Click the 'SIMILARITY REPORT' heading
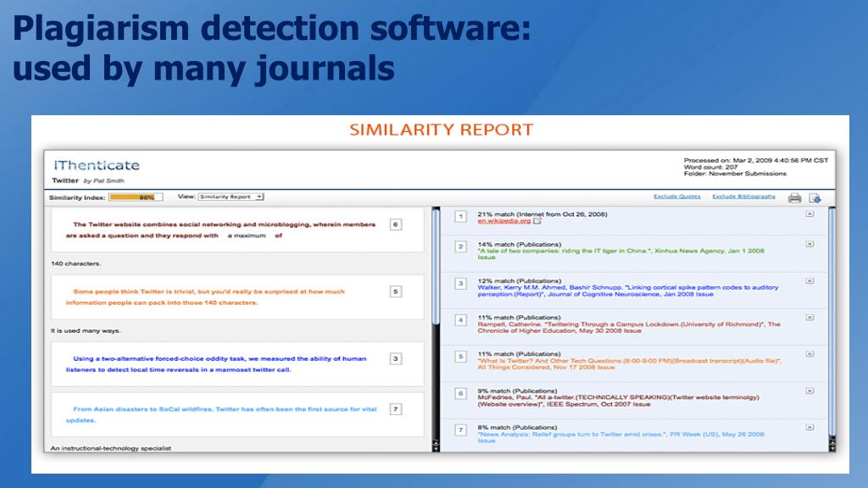This screenshot has height=488, width=868. click(441, 130)
